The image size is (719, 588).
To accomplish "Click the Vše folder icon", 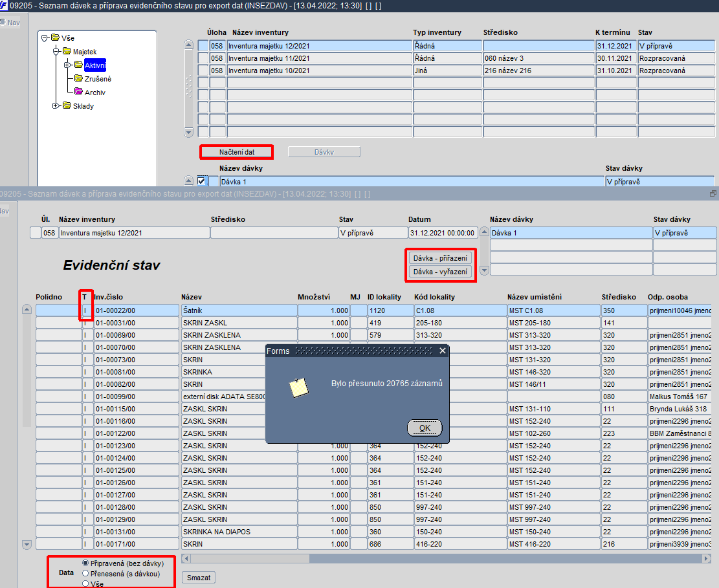I will [x=56, y=38].
